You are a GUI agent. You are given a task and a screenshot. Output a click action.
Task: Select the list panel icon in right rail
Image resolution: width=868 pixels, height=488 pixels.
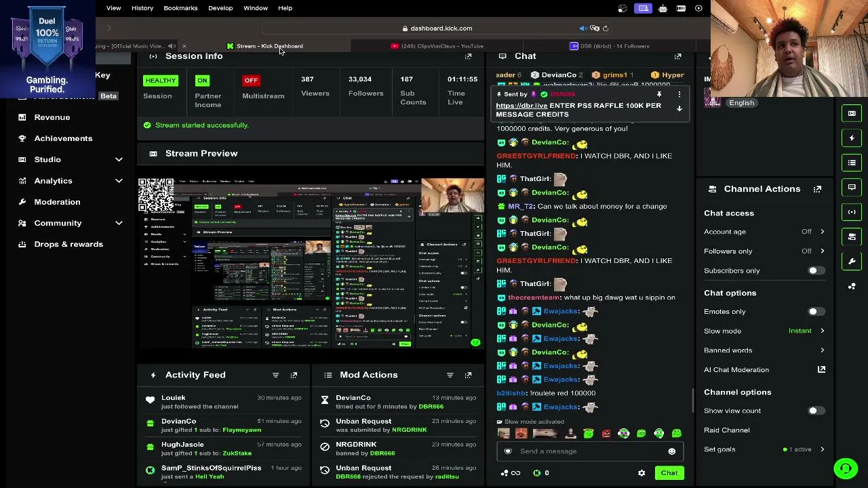(852, 163)
